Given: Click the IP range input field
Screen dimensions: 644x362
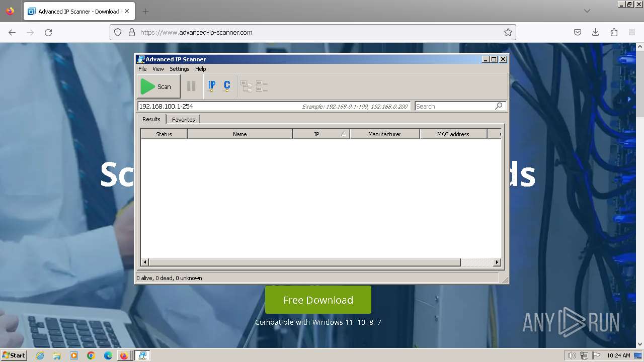Looking at the screenshot, I should (x=273, y=106).
